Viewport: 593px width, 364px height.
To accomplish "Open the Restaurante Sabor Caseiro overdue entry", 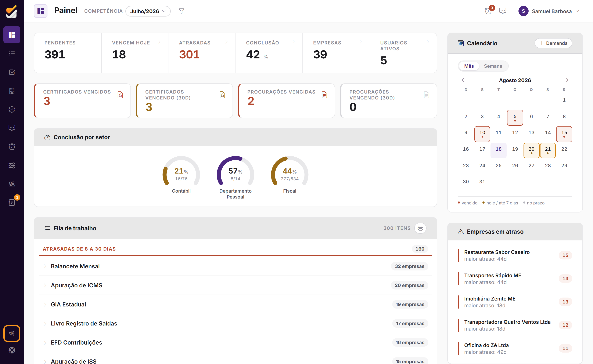I will tap(515, 255).
